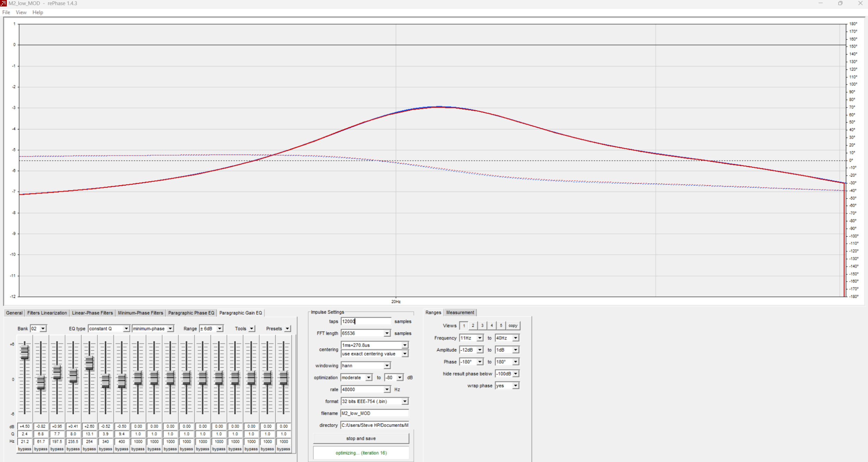Click the stop and save button
The height and width of the screenshot is (462, 868).
tap(361, 438)
